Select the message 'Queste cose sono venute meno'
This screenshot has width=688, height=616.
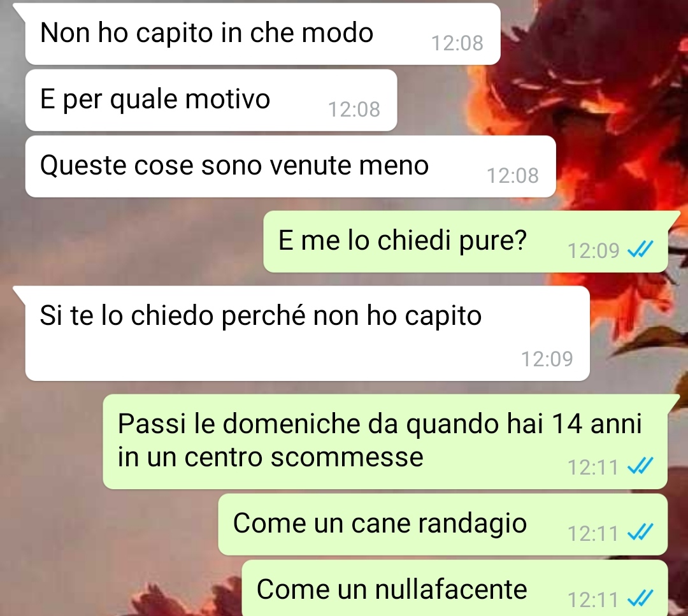290,166
